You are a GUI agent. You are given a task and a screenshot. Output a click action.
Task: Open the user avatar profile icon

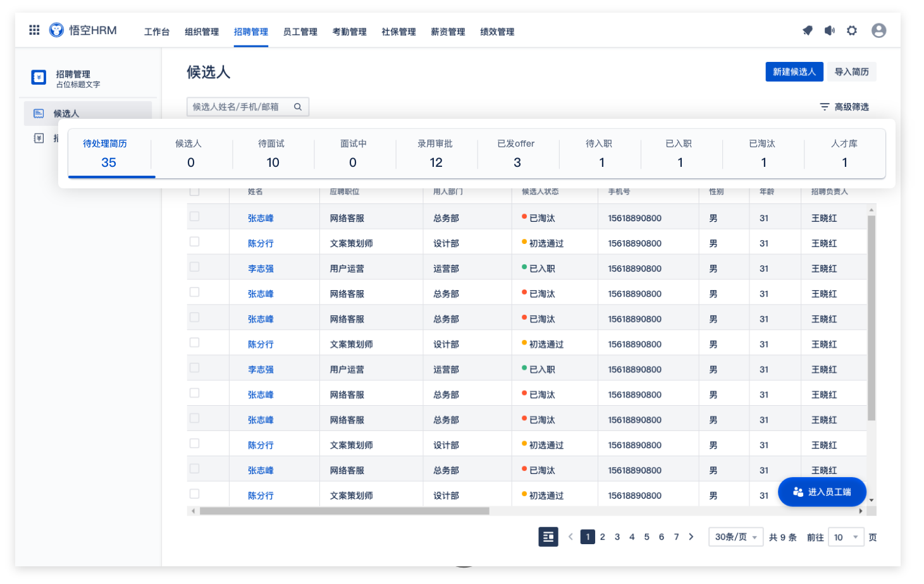[x=878, y=30]
